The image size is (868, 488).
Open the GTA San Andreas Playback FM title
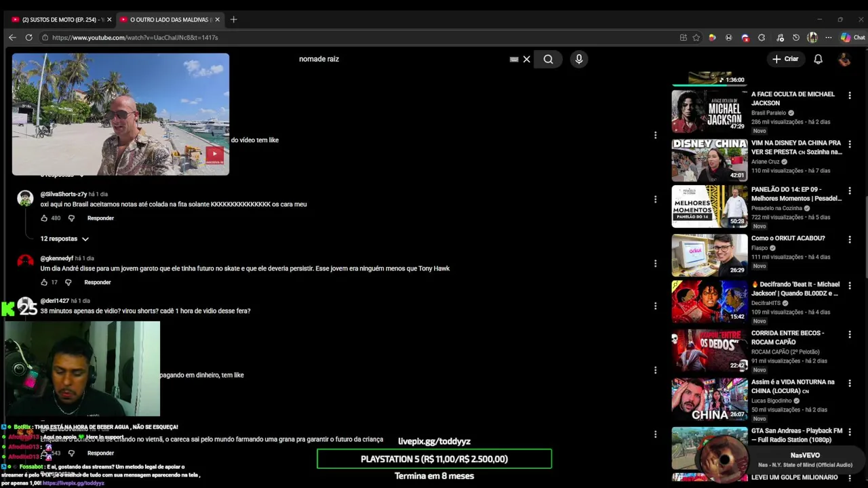tap(797, 435)
